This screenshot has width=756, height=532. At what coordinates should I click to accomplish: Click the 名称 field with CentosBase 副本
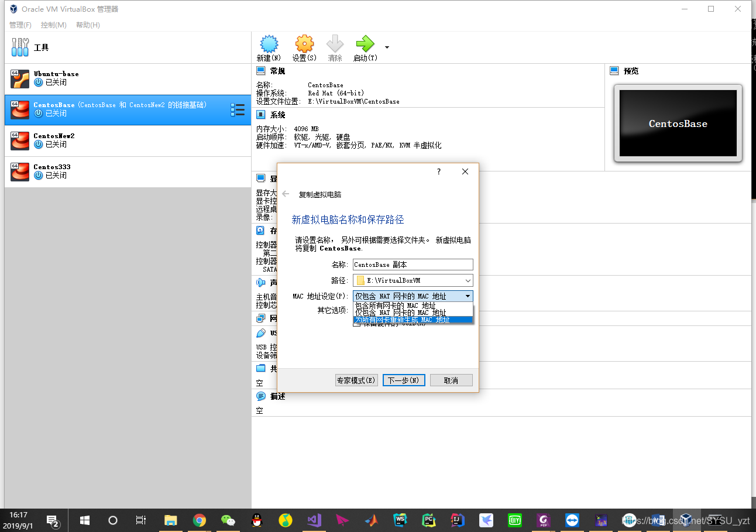[413, 265]
